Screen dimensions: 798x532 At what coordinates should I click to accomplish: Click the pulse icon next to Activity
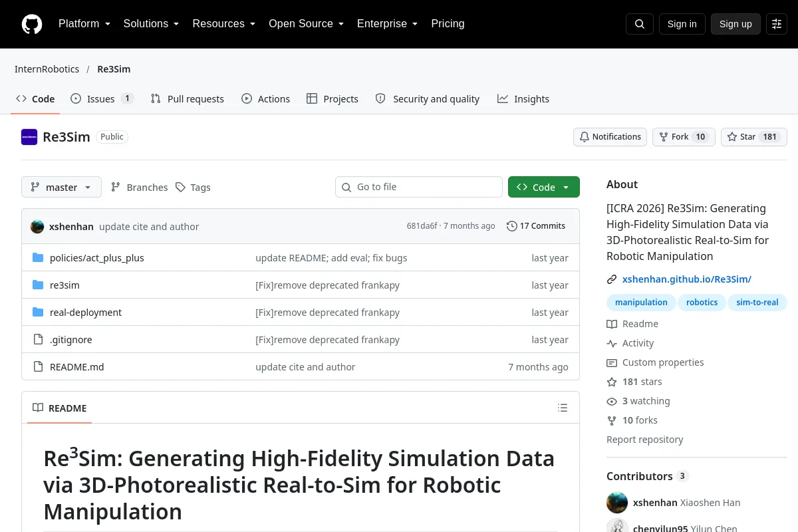click(612, 343)
